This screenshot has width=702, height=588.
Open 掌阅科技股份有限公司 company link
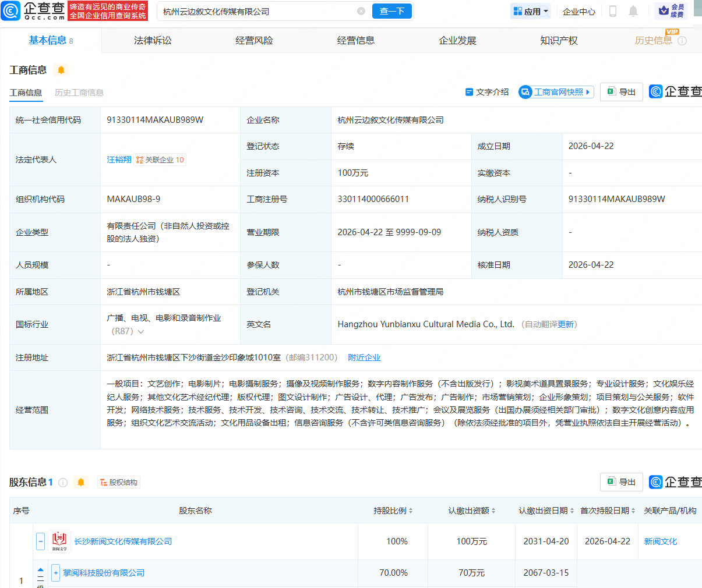click(x=104, y=573)
